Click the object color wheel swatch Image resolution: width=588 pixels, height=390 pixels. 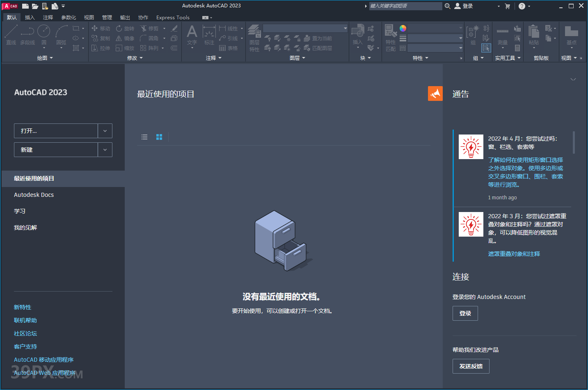(x=403, y=28)
